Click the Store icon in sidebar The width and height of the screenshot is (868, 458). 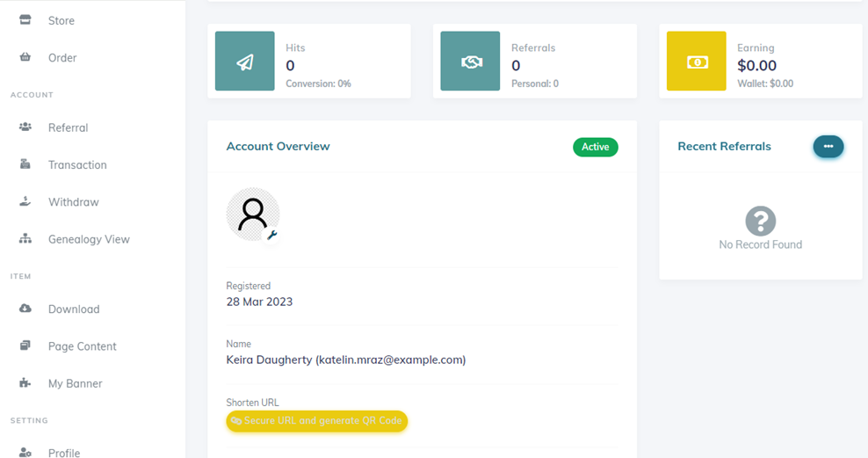pos(25,20)
